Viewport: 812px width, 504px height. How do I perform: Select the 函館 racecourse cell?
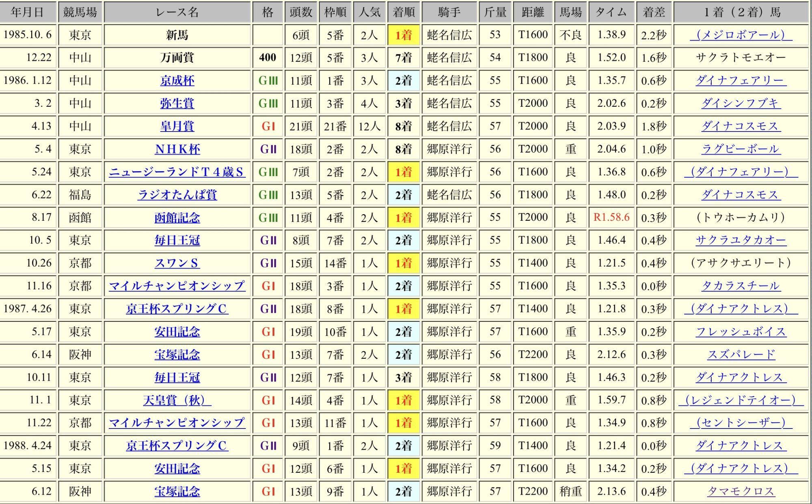click(x=80, y=218)
